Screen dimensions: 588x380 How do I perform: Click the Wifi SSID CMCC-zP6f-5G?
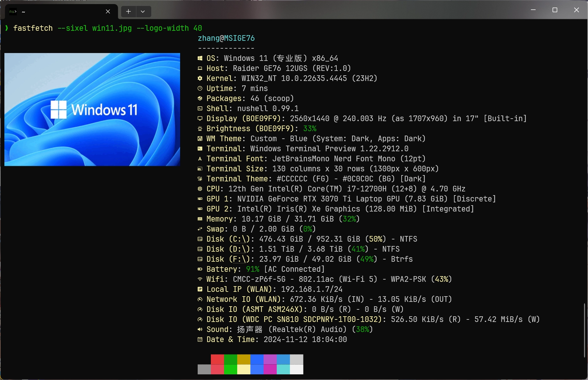[x=259, y=279]
